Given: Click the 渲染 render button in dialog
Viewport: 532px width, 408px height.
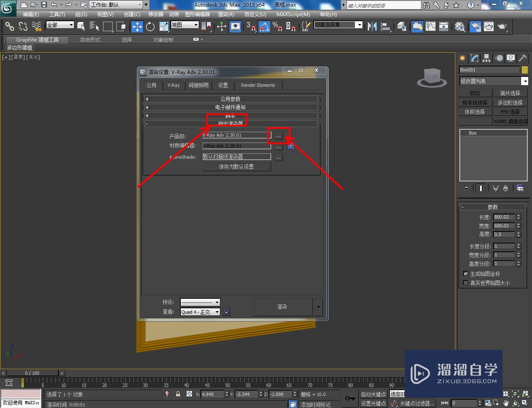Looking at the screenshot, I should pyautogui.click(x=283, y=307).
